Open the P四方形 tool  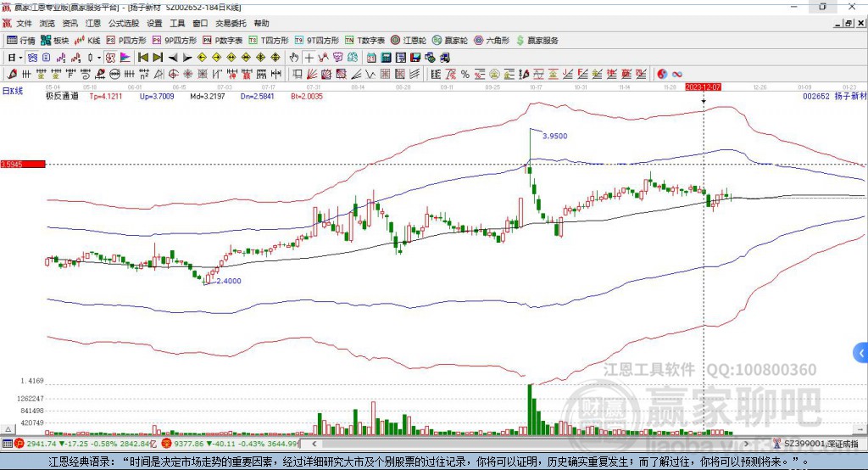pyautogui.click(x=126, y=41)
